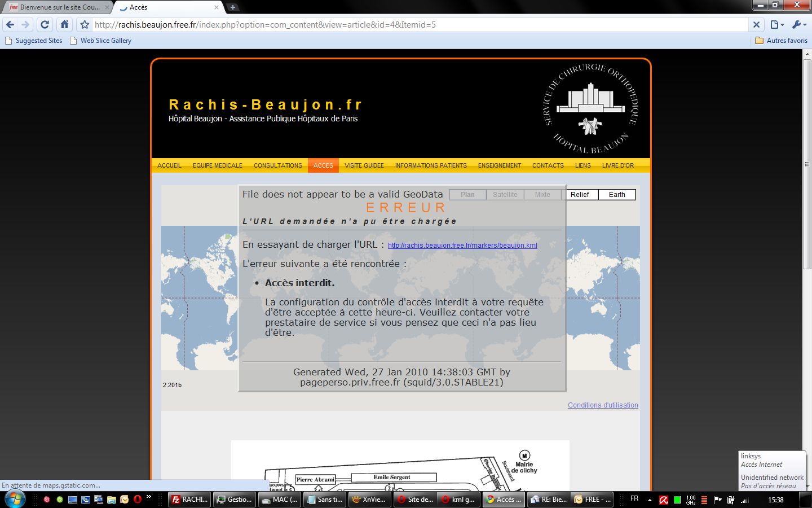This screenshot has width=812, height=508.
Task: Open the LIENS menu item
Action: (x=583, y=165)
